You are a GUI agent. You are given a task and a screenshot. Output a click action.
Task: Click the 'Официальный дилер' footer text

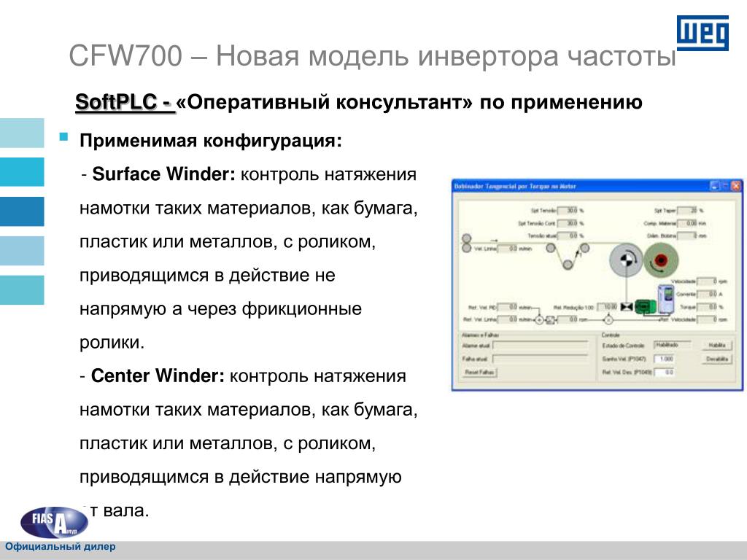pyautogui.click(x=60, y=547)
